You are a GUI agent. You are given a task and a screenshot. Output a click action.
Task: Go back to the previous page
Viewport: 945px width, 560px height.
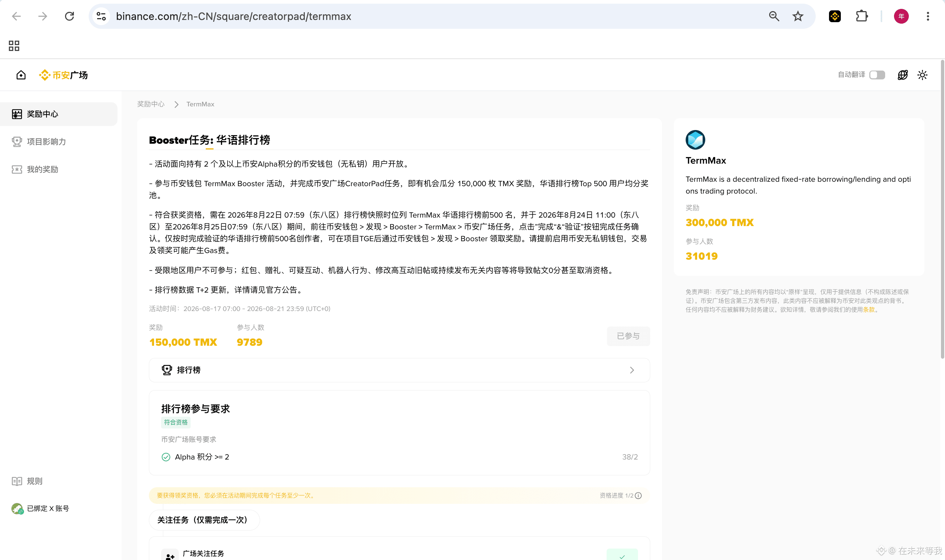pyautogui.click(x=16, y=16)
